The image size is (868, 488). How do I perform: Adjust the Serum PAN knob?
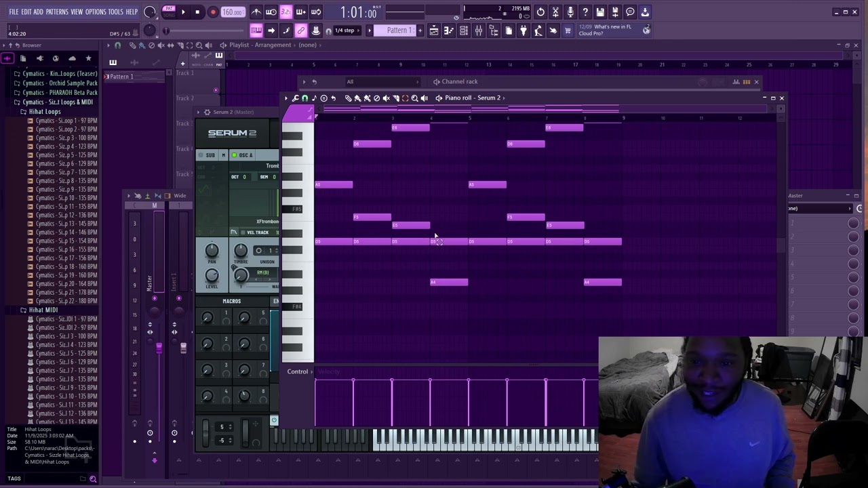coord(212,250)
